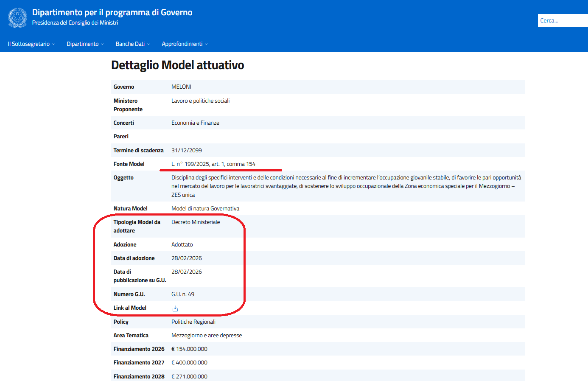Screen dimensions: 588x381
Task: Click Presidenza del Consiglio dei Ministri subtitle
Action: (x=75, y=23)
